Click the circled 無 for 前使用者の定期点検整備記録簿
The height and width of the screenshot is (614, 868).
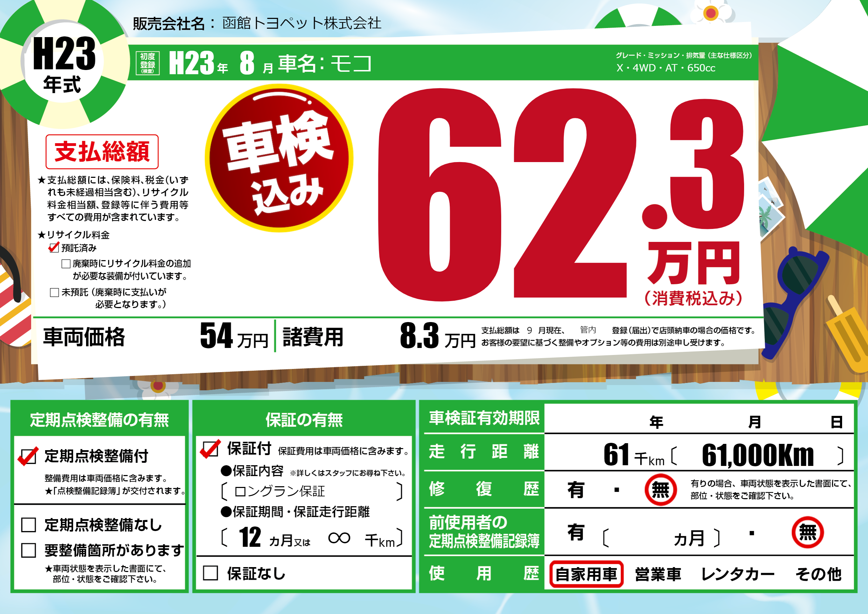click(x=807, y=532)
